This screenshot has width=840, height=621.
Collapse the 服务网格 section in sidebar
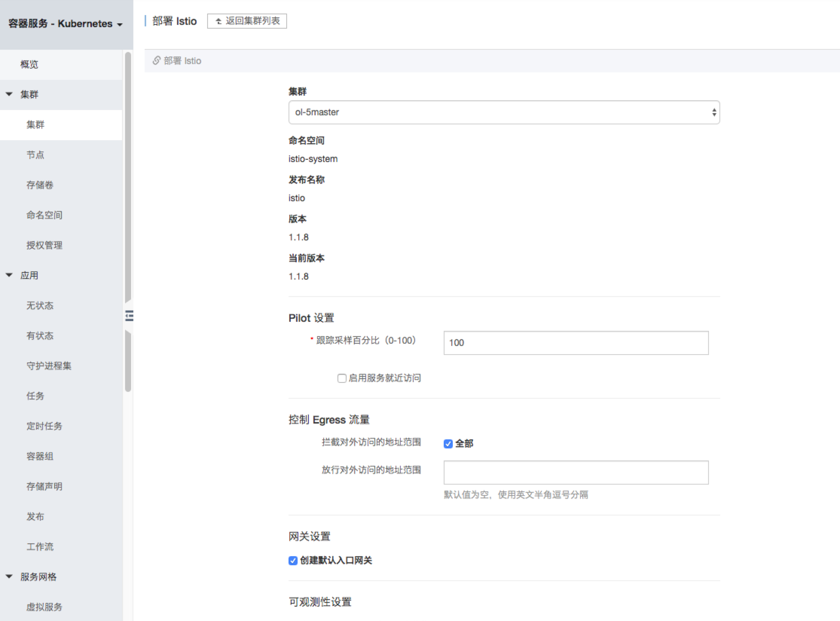click(x=9, y=577)
